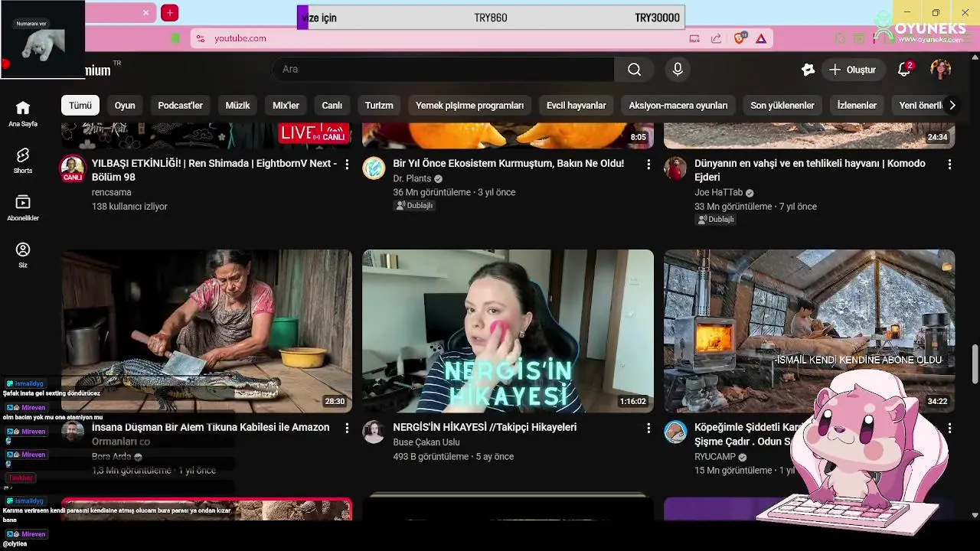The height and width of the screenshot is (551, 980).
Task: Click the Oluştur create button
Action: (x=853, y=70)
